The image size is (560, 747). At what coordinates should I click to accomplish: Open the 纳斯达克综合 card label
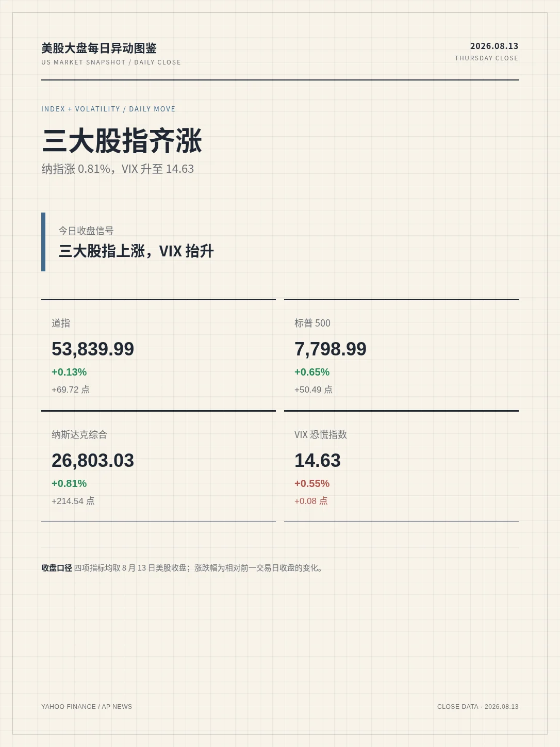[x=79, y=434]
